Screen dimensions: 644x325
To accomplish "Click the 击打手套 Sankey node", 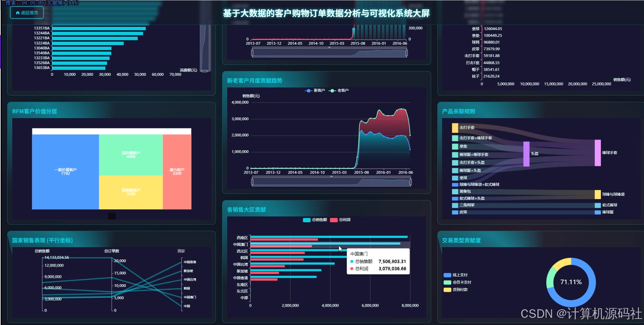I will pos(455,128).
